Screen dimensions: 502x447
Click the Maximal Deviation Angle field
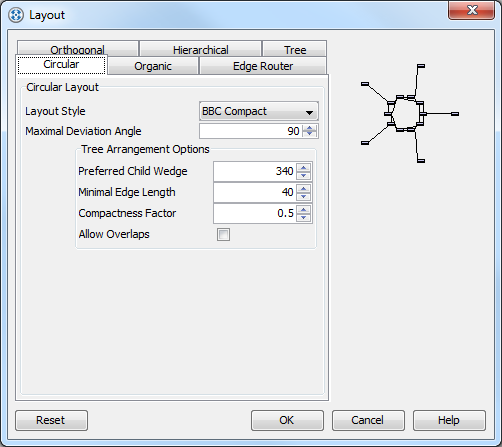pos(251,131)
